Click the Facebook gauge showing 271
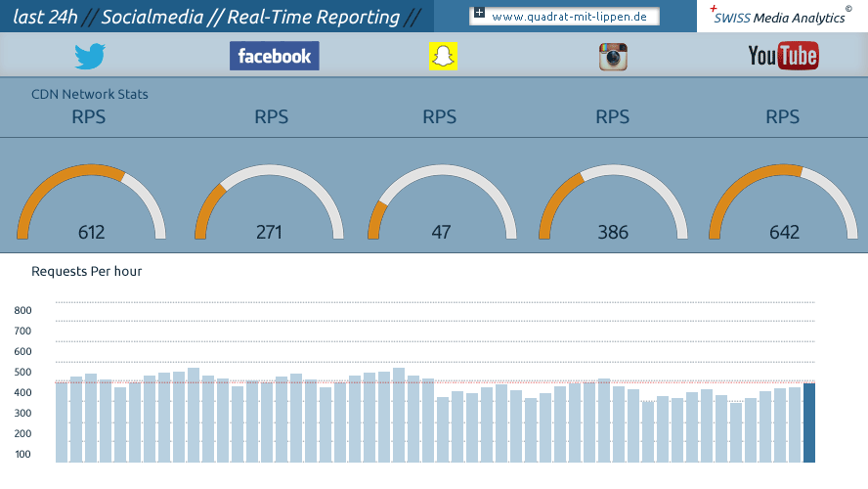The height and width of the screenshot is (489, 868). 269,202
